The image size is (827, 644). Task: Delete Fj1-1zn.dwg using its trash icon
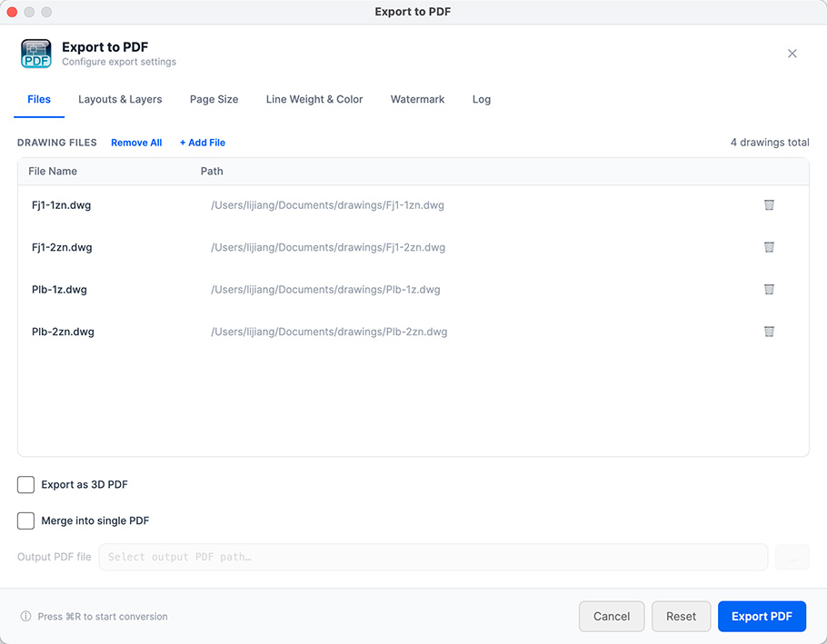[769, 205]
